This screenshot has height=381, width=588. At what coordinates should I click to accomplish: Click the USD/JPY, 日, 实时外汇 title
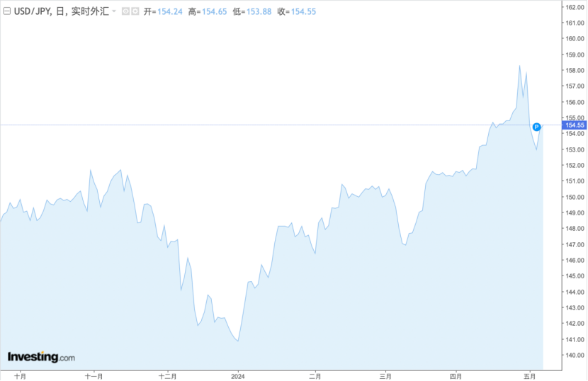61,11
